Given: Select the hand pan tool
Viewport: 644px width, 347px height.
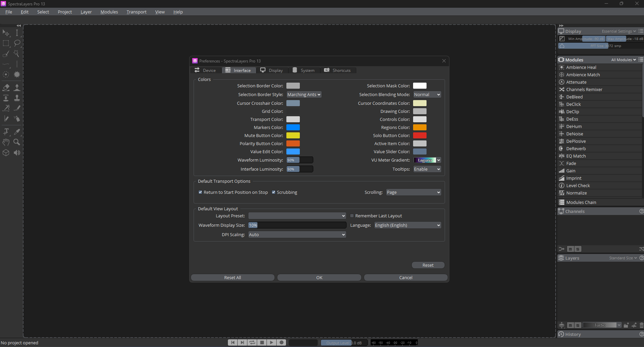Looking at the screenshot, I should (6, 142).
